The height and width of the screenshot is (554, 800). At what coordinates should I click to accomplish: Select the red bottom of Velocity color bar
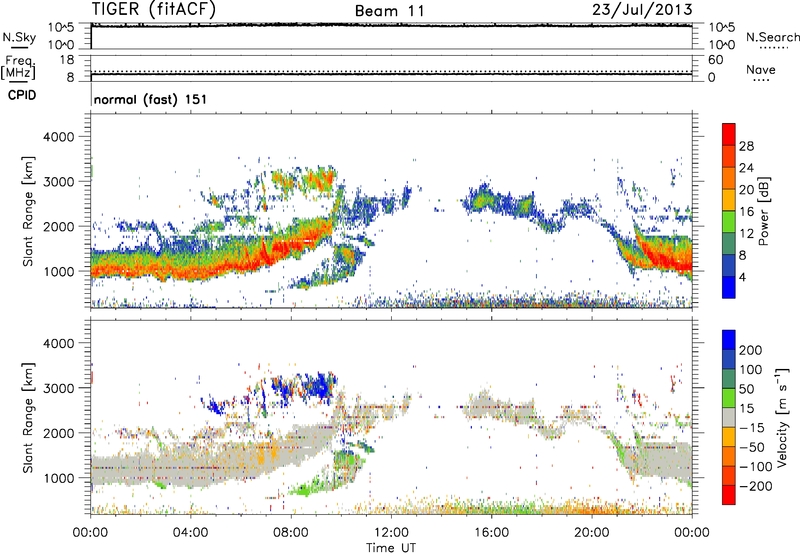(x=729, y=495)
